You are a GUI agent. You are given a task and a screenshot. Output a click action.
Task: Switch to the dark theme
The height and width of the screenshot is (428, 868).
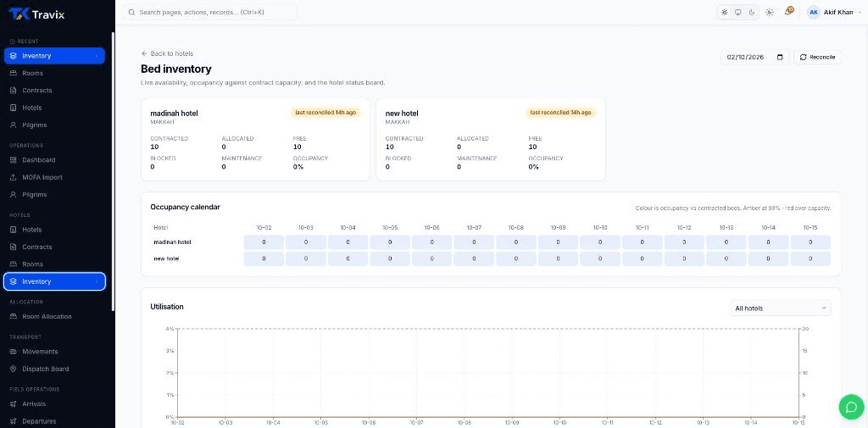(752, 12)
